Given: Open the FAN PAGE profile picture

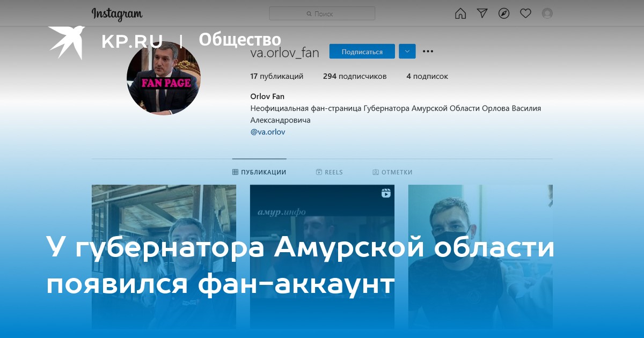Looking at the screenshot, I should click(164, 78).
